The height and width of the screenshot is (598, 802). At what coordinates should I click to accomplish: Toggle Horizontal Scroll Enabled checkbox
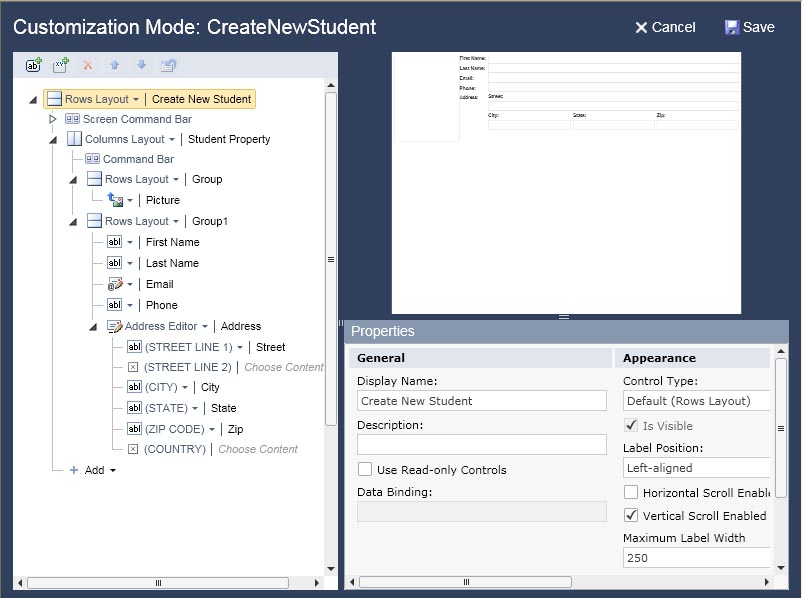click(x=631, y=492)
